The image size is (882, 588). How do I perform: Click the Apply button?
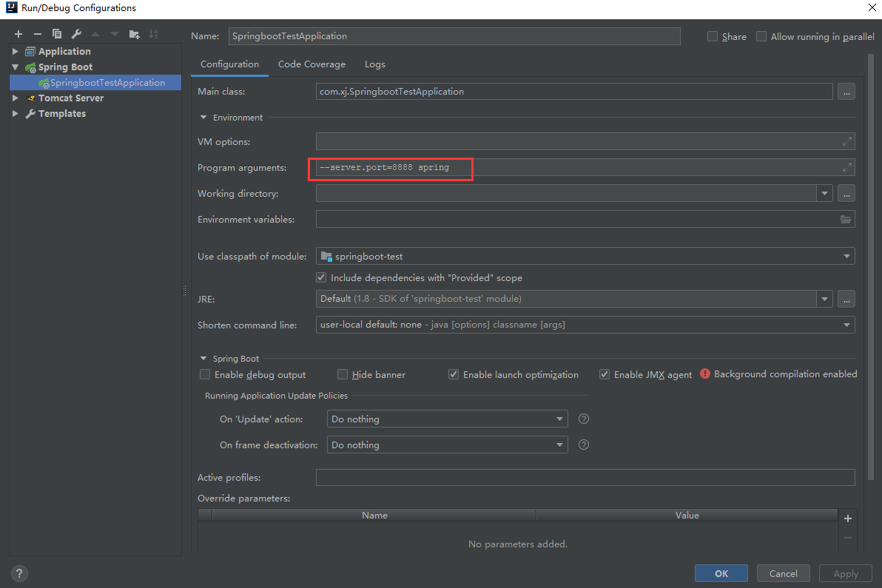(x=846, y=573)
